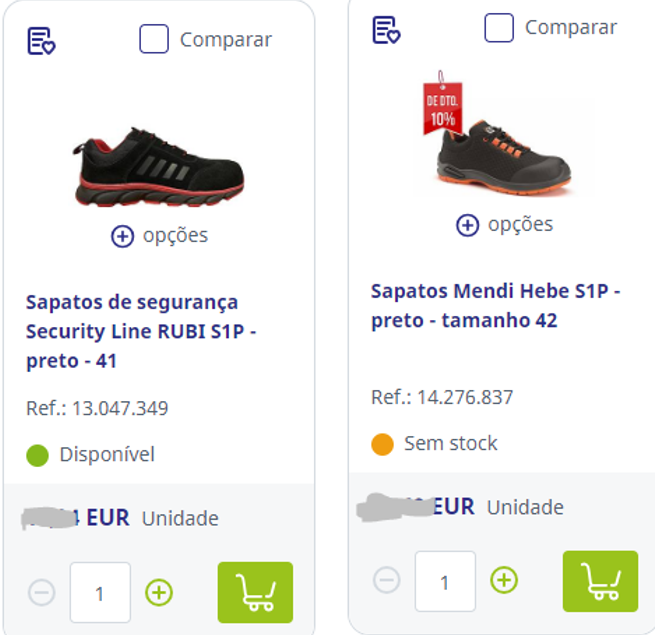Click the 10% discount tag
The height and width of the screenshot is (635, 655).
tap(443, 103)
